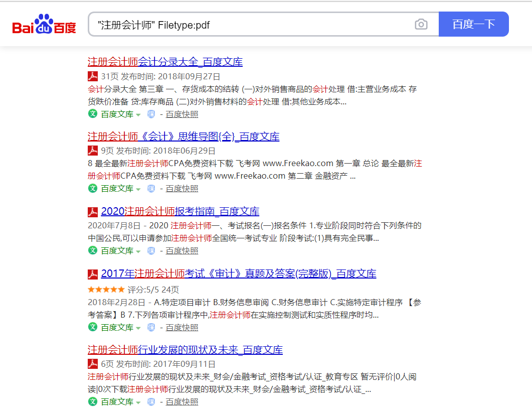The image size is (532, 413).
Task: Click PDF icon before 2017年注册会计师考试 title
Action: coord(93,274)
